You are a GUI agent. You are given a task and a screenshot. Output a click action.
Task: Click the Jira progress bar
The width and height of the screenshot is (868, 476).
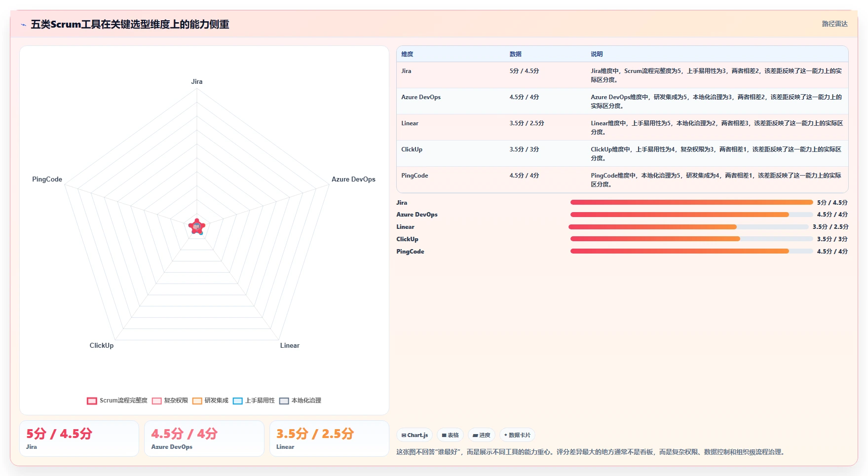[x=691, y=202]
